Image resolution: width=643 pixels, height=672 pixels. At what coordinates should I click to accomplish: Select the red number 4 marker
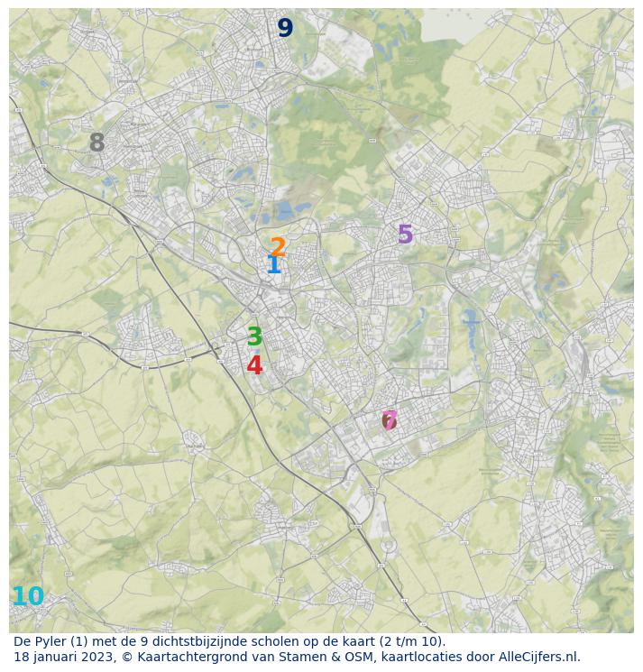coord(254,366)
